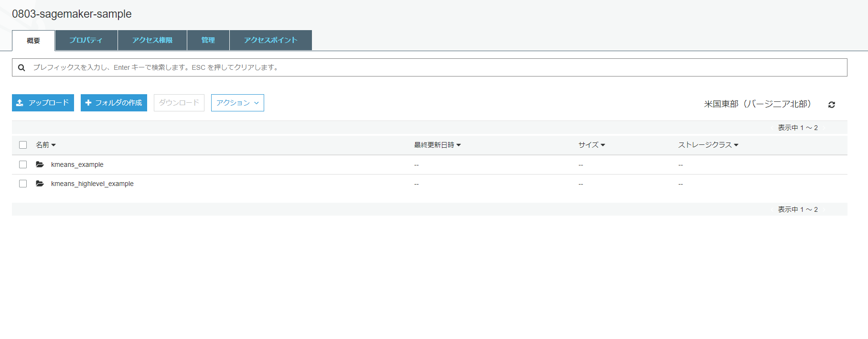Sort by the サイズ column header
Image resolution: width=868 pixels, height=339 pixels.
click(591, 145)
